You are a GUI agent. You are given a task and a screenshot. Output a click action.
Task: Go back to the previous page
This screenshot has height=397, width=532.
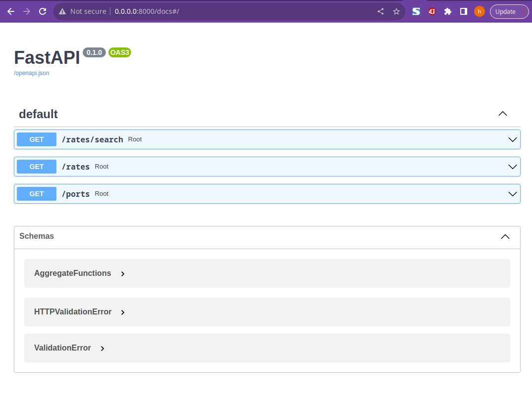pyautogui.click(x=11, y=11)
